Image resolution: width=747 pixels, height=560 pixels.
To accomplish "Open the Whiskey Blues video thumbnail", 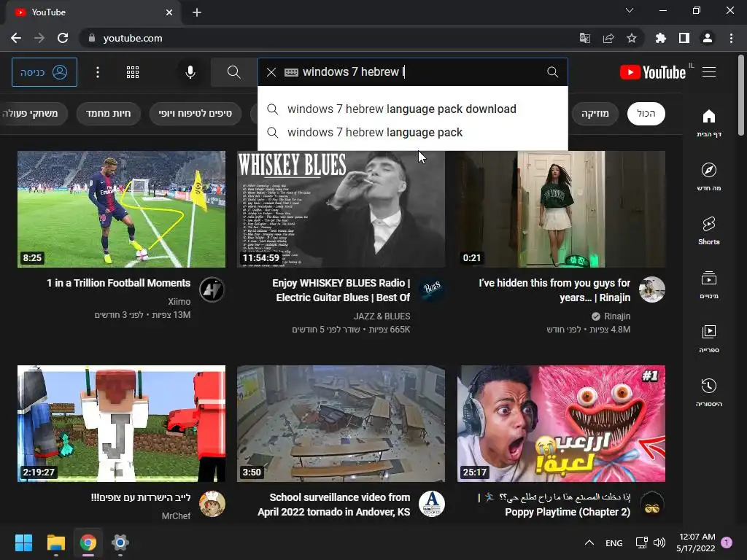I will pos(341,209).
